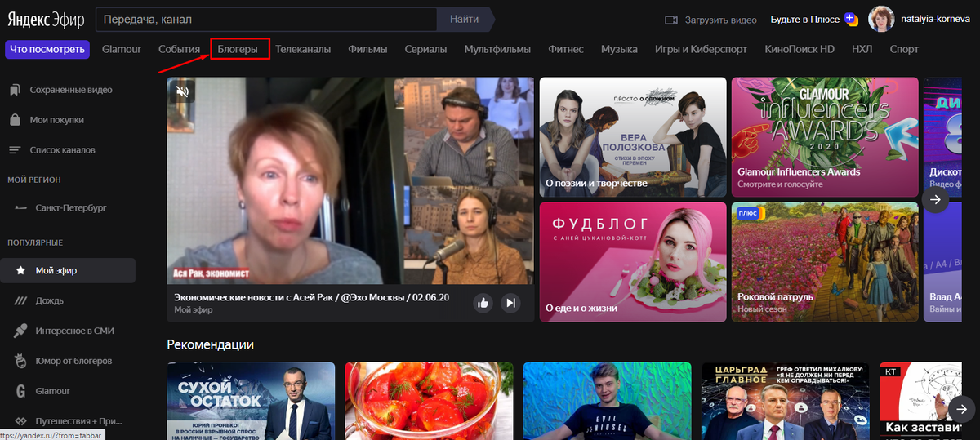Open the Игры и Киберспорт tab
This screenshot has height=440, width=980.
701,49
